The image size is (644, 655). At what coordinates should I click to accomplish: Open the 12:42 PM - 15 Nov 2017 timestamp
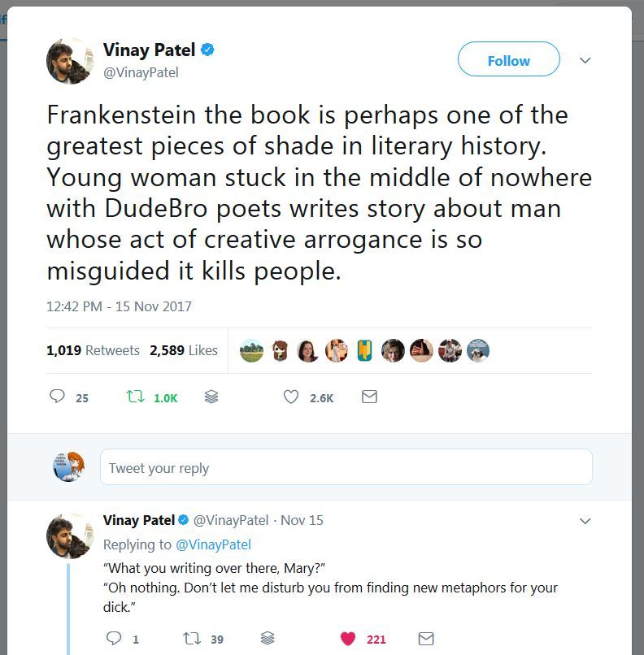119,306
